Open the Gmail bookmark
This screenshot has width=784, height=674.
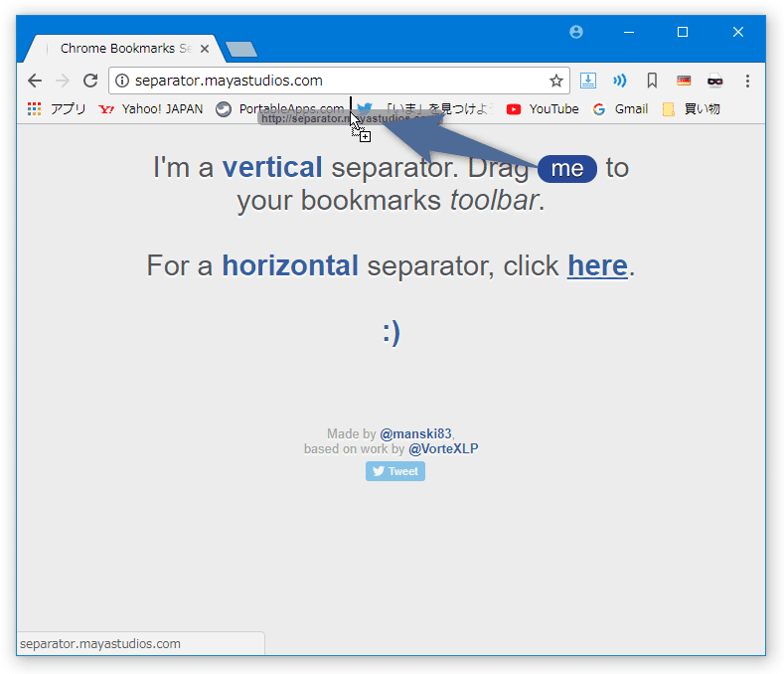620,109
